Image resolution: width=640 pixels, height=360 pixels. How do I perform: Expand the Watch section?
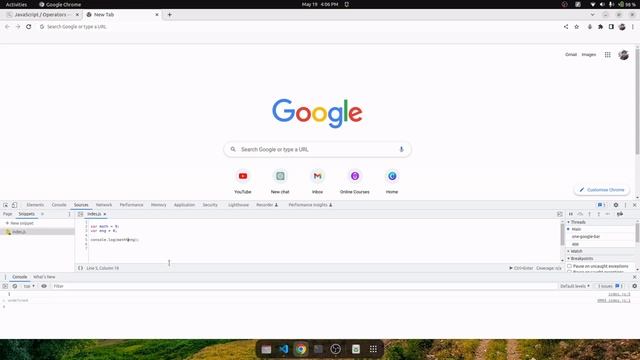[575, 251]
